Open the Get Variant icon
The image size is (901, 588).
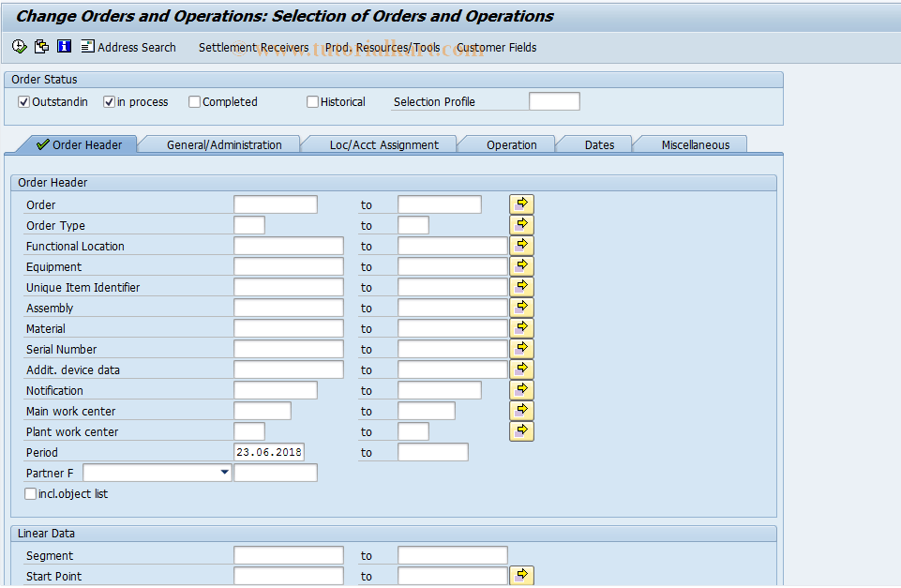41,46
